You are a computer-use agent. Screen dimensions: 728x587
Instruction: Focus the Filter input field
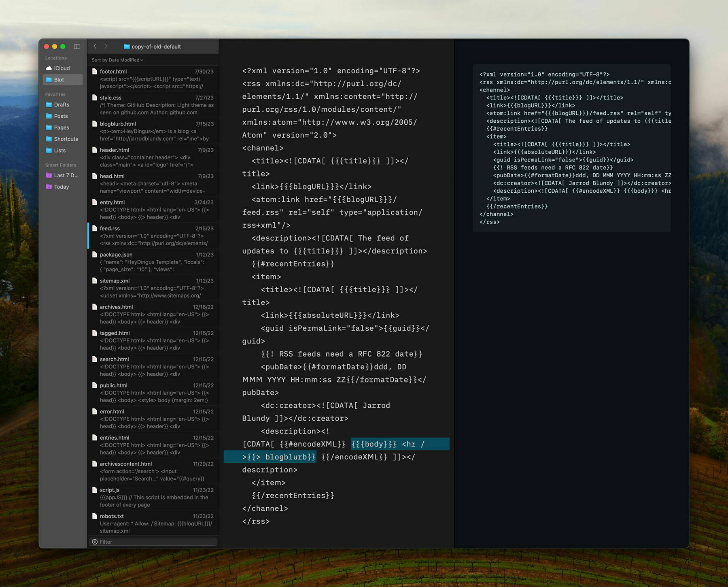(153, 542)
